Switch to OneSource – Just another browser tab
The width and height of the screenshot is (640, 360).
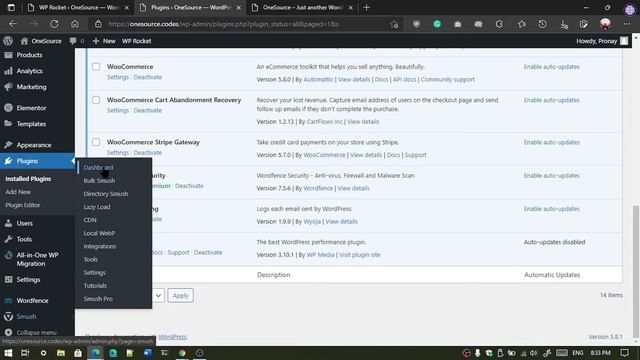(302, 7)
